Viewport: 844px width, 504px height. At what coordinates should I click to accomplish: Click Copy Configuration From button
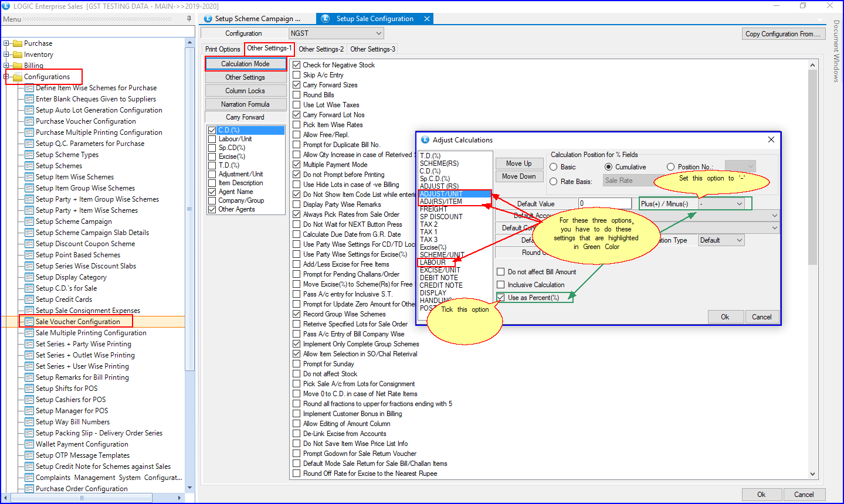tap(783, 34)
